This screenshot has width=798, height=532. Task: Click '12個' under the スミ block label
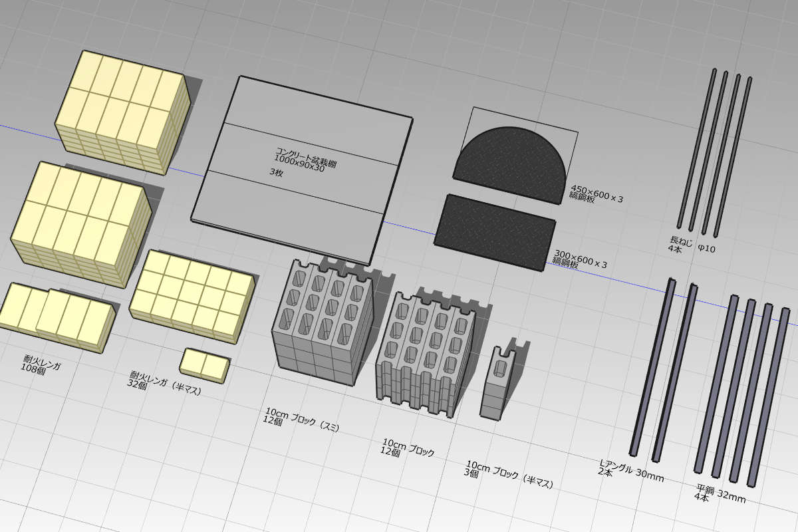pyautogui.click(x=273, y=420)
